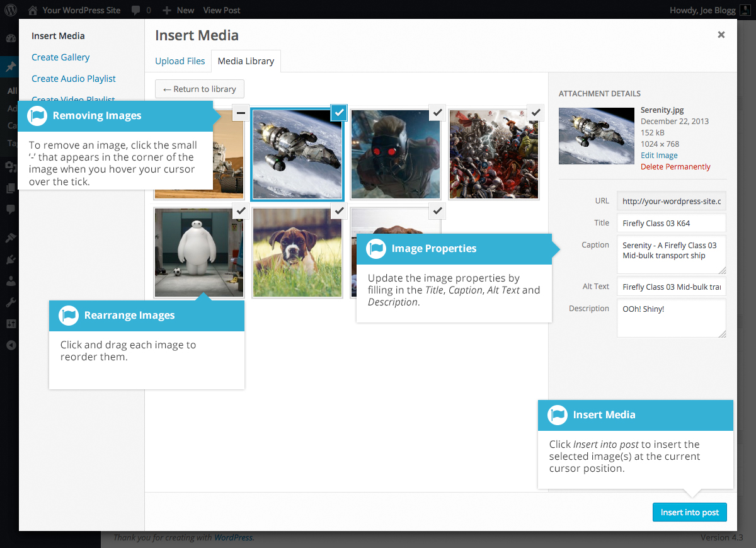Open the Settings sliders icon in sidebar
This screenshot has width=756, height=548.
(x=10, y=324)
